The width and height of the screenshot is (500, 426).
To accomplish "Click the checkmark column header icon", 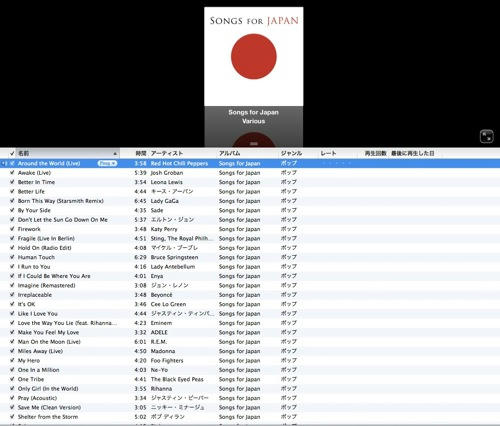I will [12, 153].
